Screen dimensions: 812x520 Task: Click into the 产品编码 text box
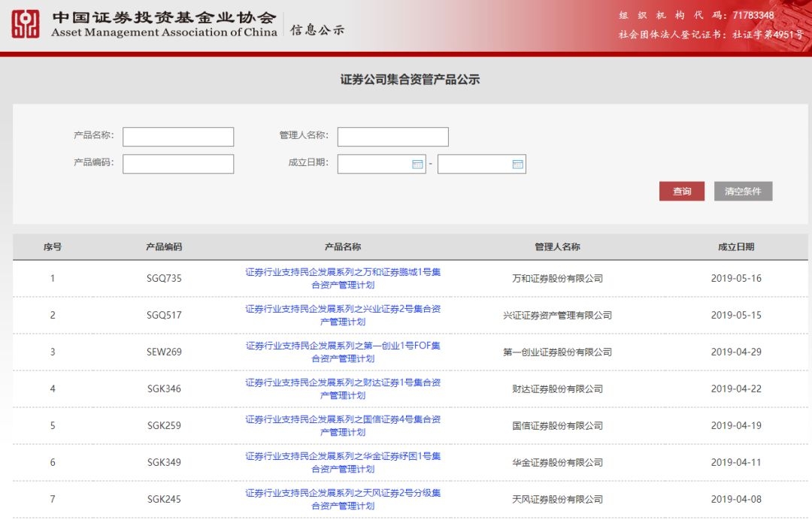178,164
